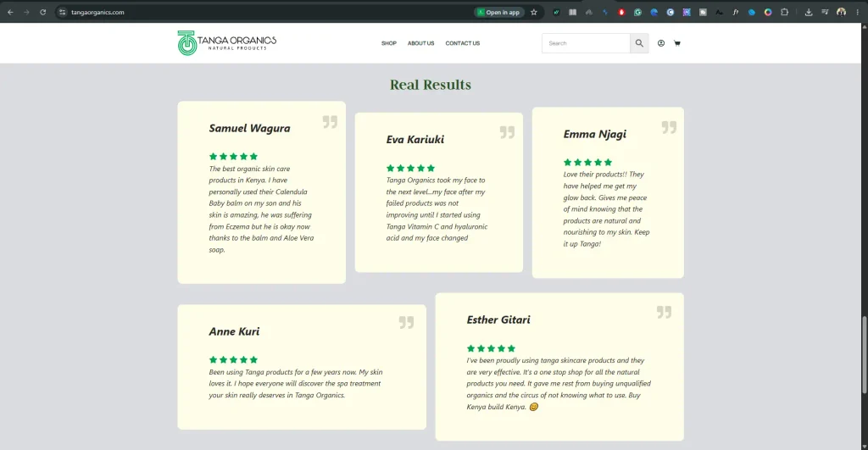Click the name Eva Kariuki
868x450 pixels.
pyautogui.click(x=415, y=140)
